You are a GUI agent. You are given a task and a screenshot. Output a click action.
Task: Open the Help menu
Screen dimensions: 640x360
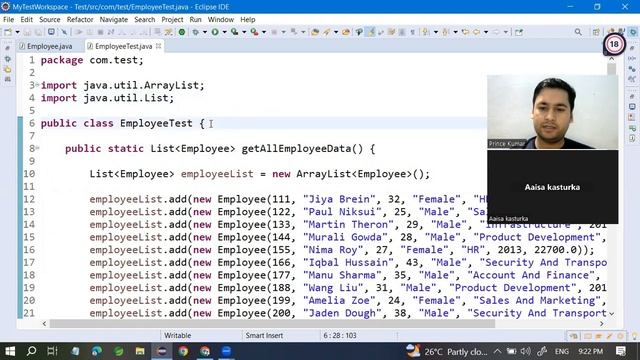tap(248, 19)
